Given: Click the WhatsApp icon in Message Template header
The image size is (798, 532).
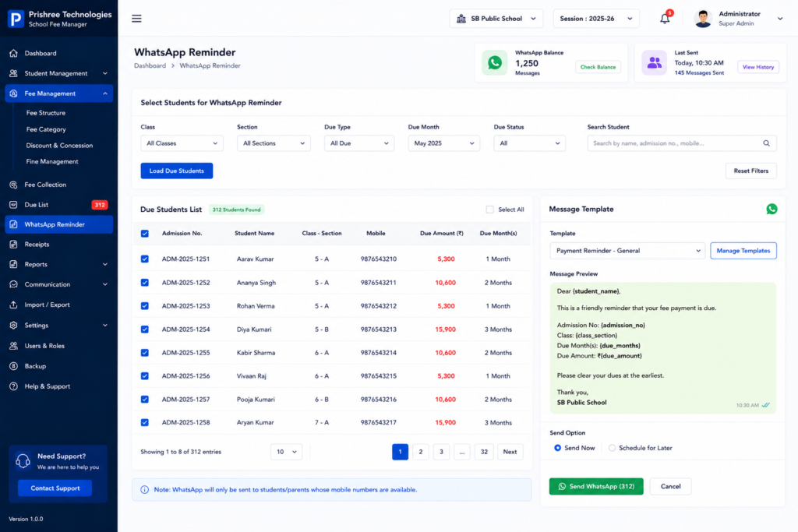Looking at the screenshot, I should point(772,209).
